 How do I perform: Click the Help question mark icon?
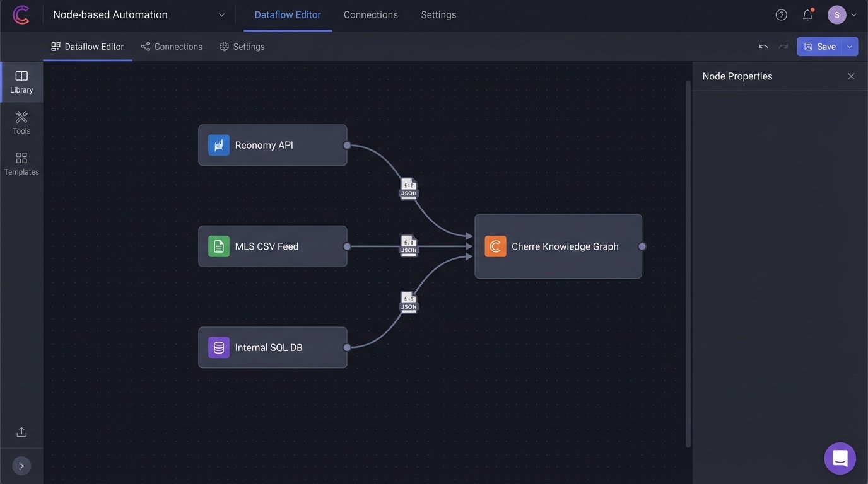point(781,14)
